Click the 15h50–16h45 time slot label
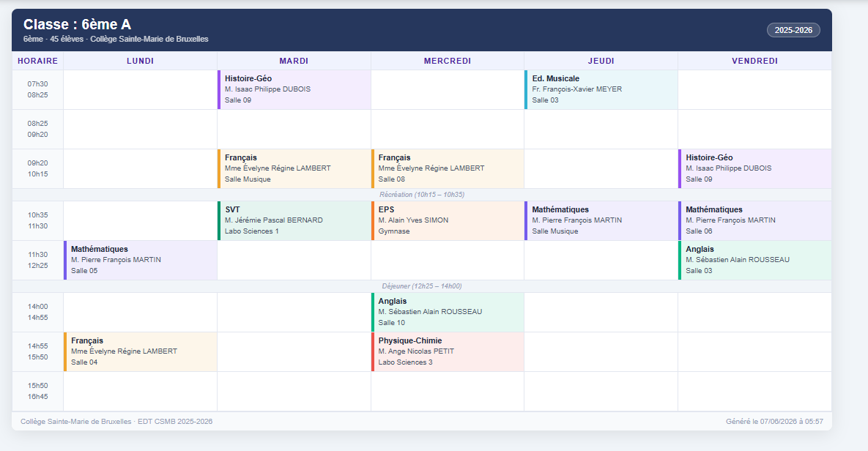This screenshot has width=868, height=451. tap(37, 391)
